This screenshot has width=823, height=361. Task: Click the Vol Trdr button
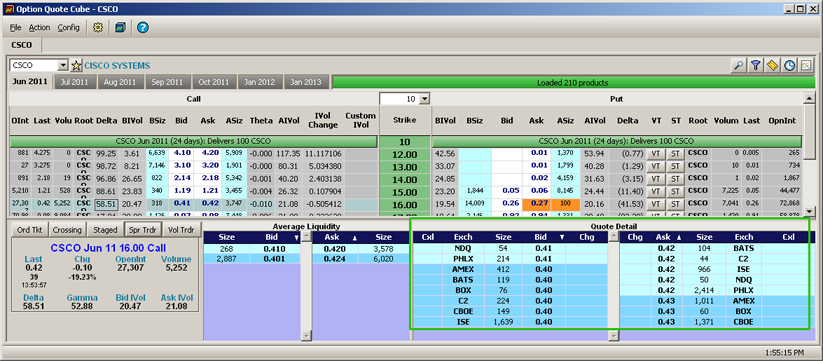click(181, 229)
